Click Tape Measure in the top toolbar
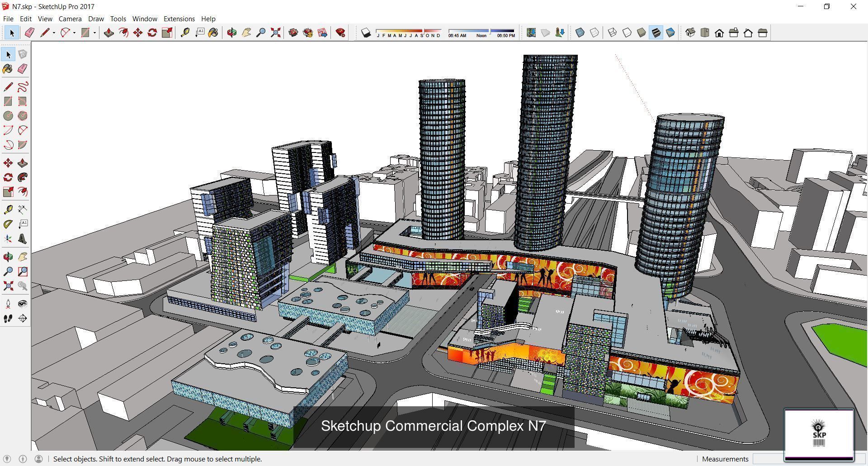The image size is (868, 466). point(185,33)
